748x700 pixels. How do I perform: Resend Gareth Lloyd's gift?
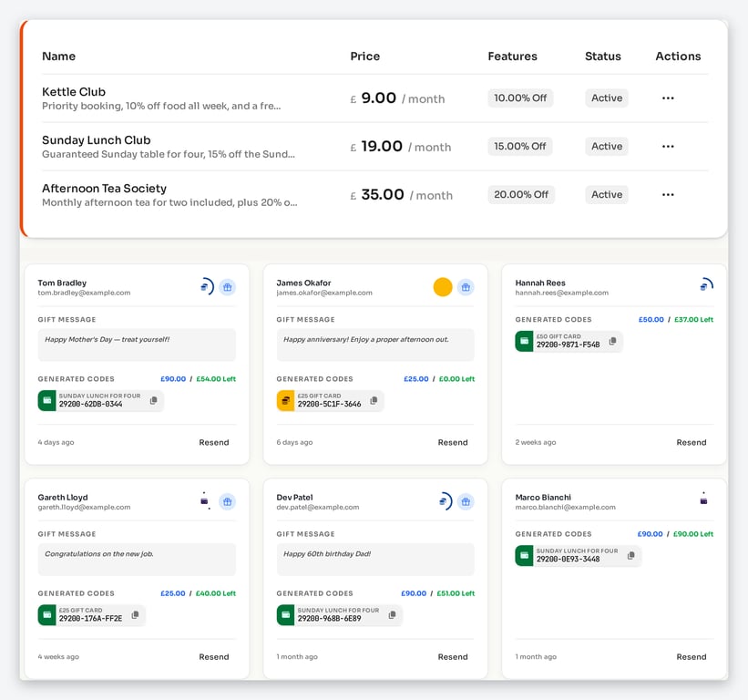point(214,657)
